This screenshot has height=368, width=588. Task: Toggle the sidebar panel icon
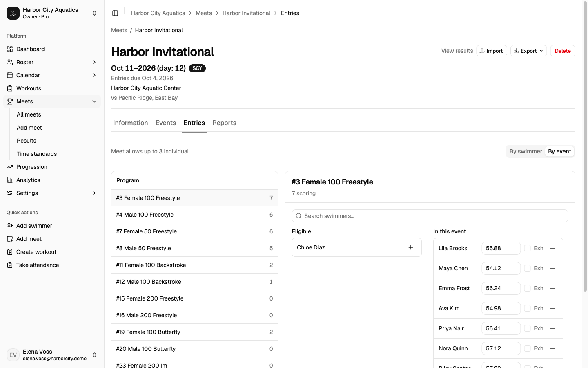tap(115, 13)
